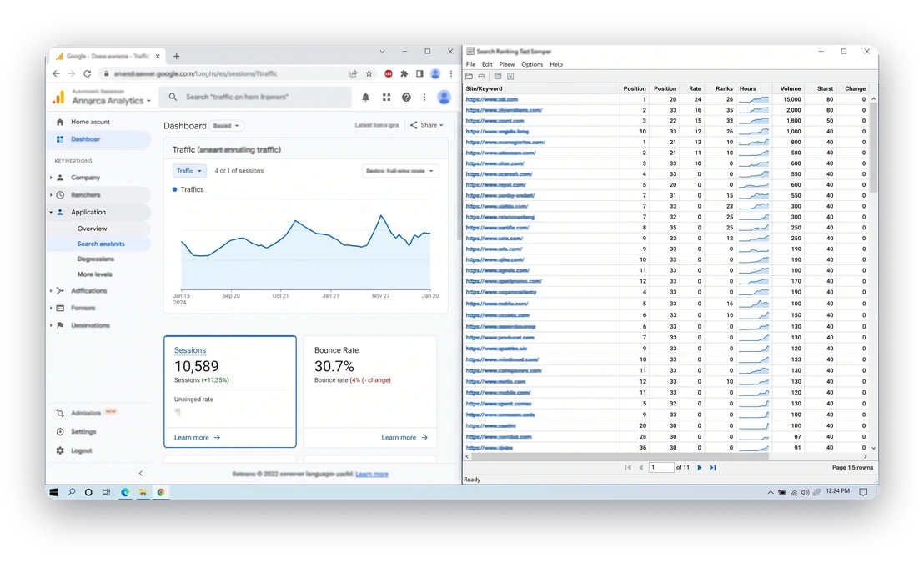Open the Analytics account avatar
The height and width of the screenshot is (583, 924).
[444, 98]
